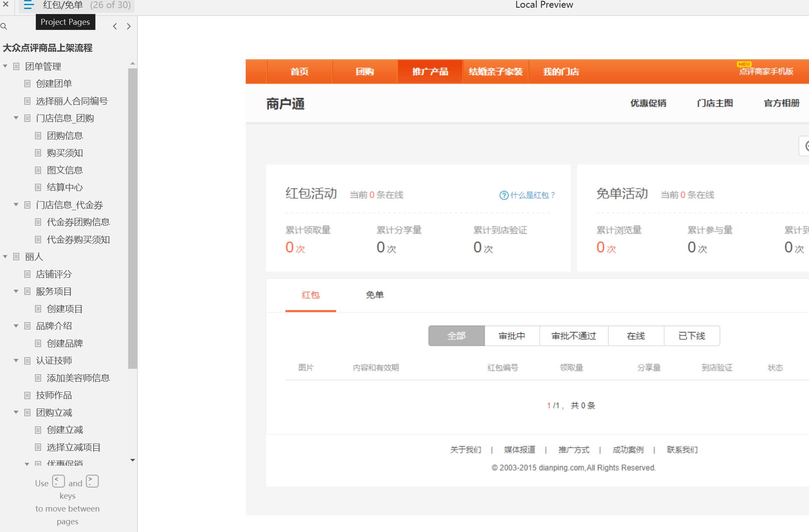Click the 到店验证 column header
The image size is (809, 532).
point(717,367)
